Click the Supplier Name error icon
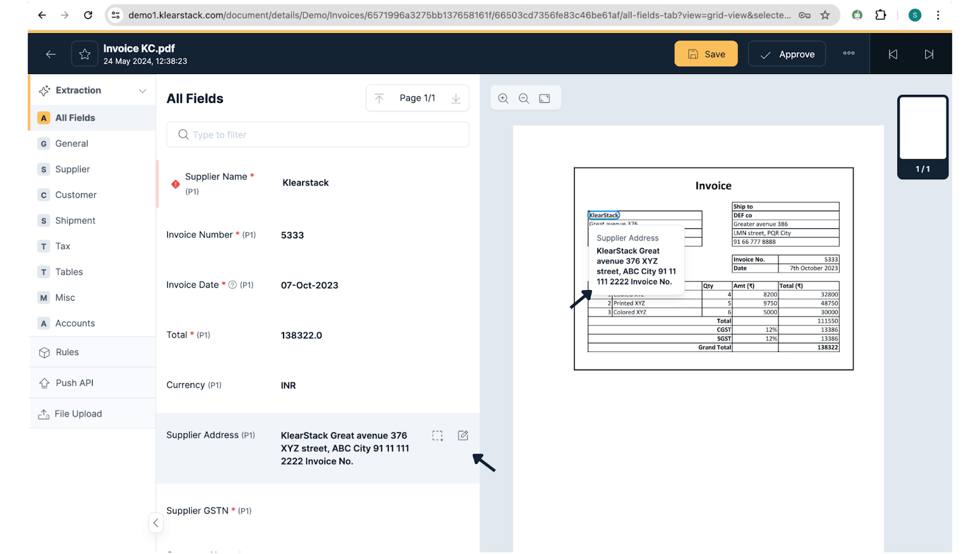The height and width of the screenshot is (554, 980). [176, 184]
